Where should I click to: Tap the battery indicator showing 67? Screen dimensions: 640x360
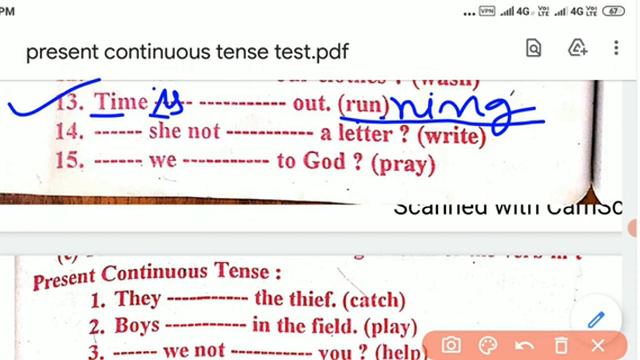(613, 11)
